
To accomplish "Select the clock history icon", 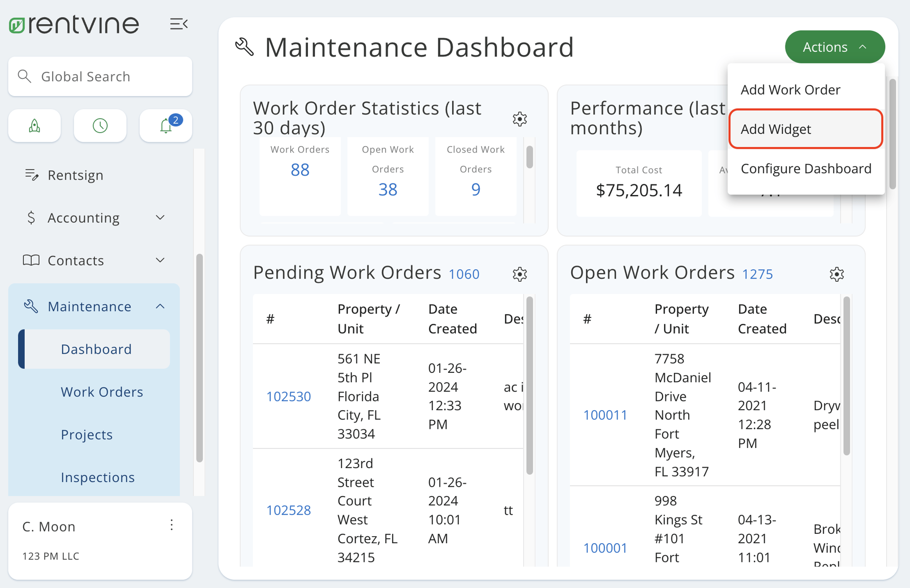I will pos(100,126).
